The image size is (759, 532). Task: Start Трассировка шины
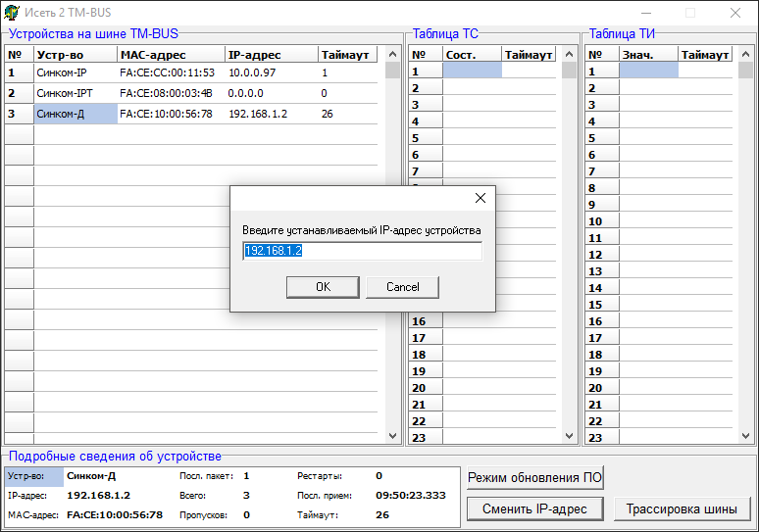682,508
